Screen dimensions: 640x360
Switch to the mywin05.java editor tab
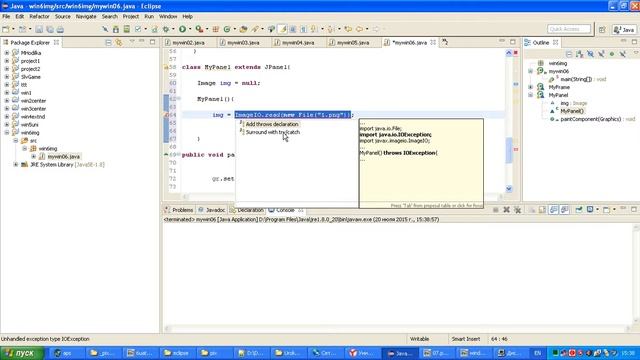pos(353,42)
